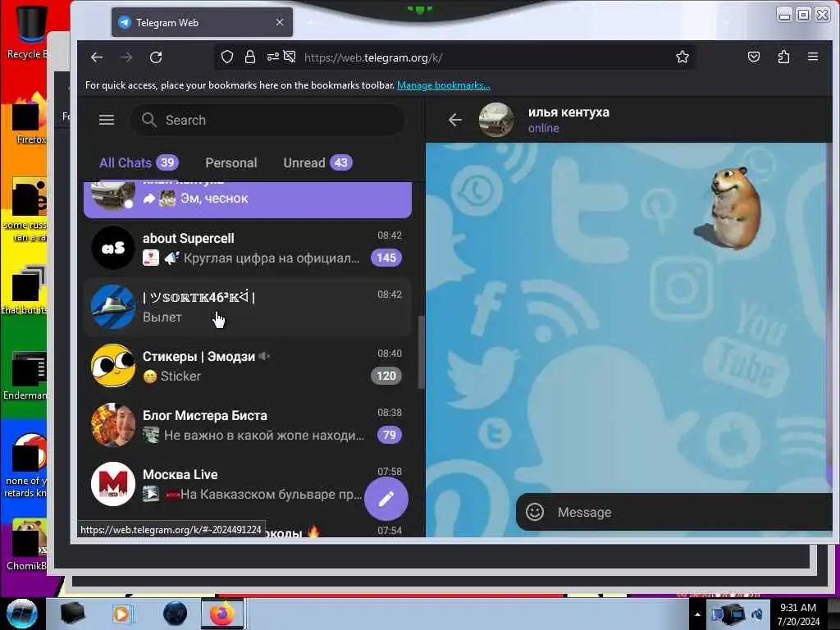Click the volume tray icon
This screenshot has width=840, height=630.
pyautogui.click(x=757, y=614)
